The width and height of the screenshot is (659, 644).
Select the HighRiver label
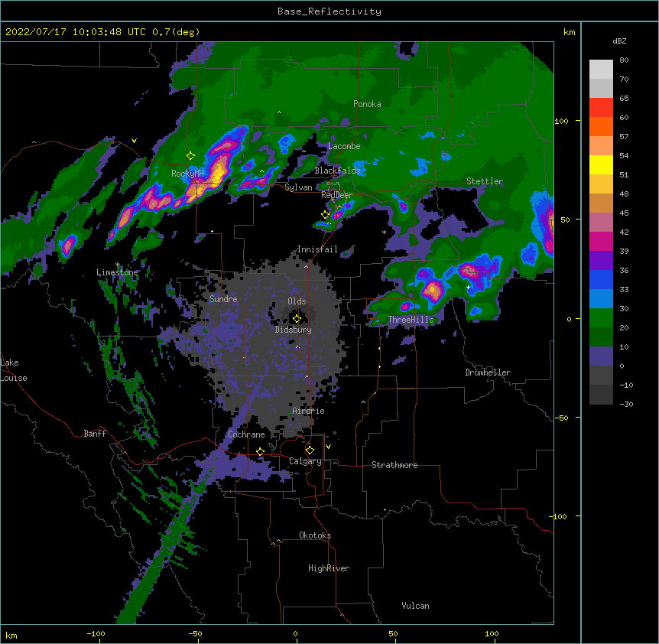tap(329, 568)
